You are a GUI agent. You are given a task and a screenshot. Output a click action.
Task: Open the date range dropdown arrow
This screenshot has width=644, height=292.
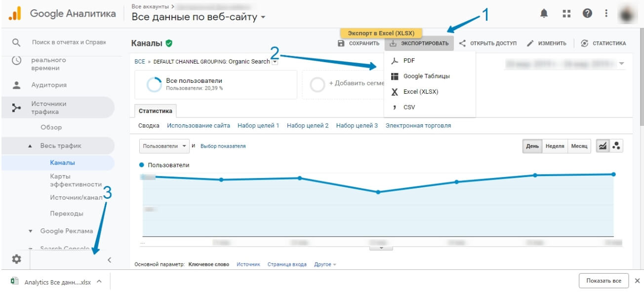pyautogui.click(x=621, y=64)
